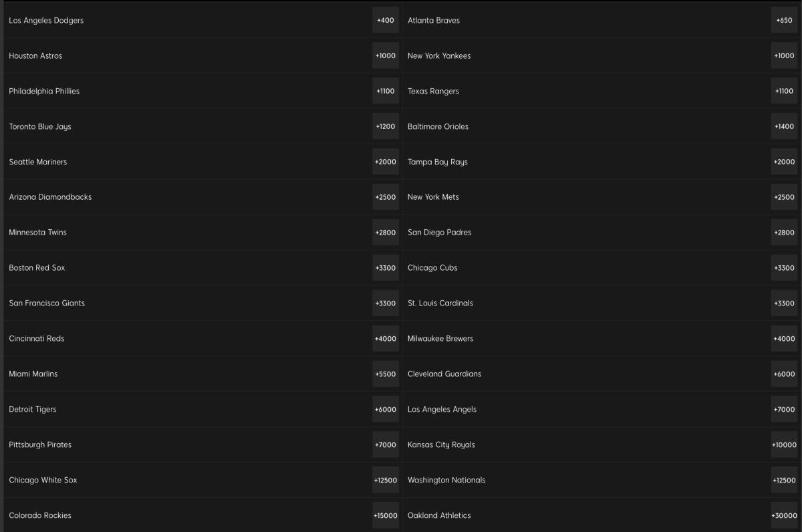Select Los Angeles Dodgers +400 odds

pos(386,21)
